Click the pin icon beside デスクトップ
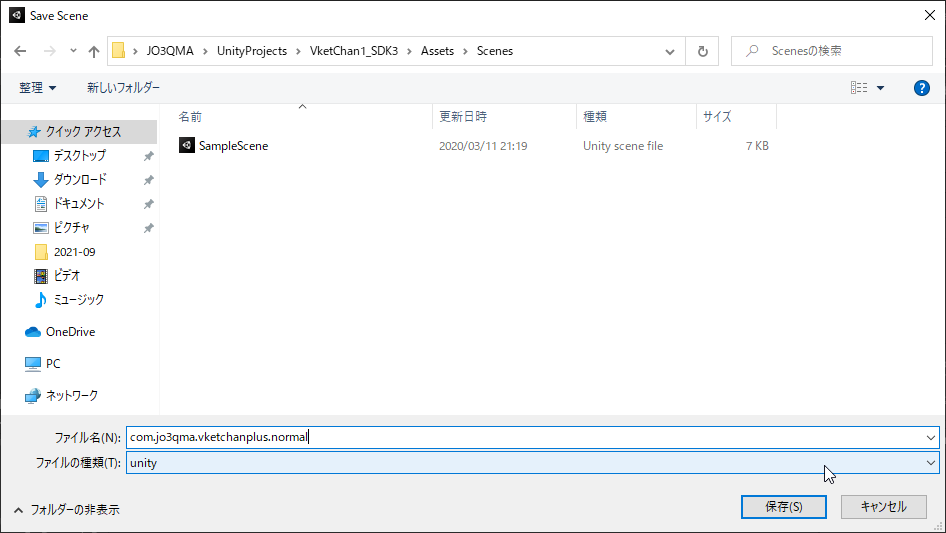The height and width of the screenshot is (533, 946). (x=148, y=156)
